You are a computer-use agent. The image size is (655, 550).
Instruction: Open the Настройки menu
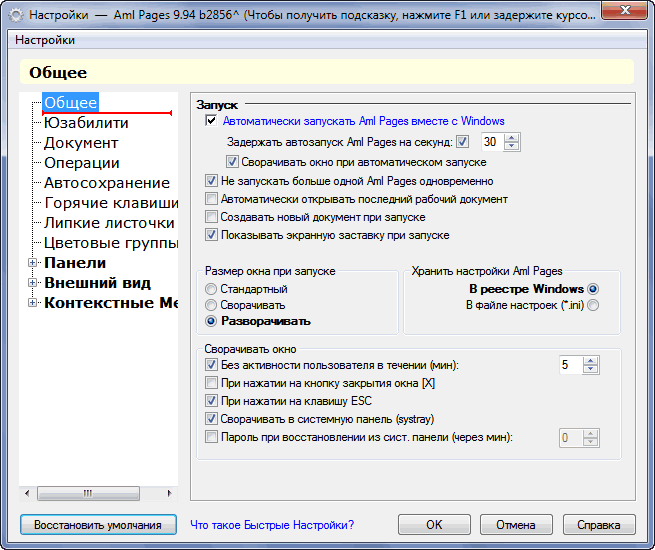(x=45, y=40)
